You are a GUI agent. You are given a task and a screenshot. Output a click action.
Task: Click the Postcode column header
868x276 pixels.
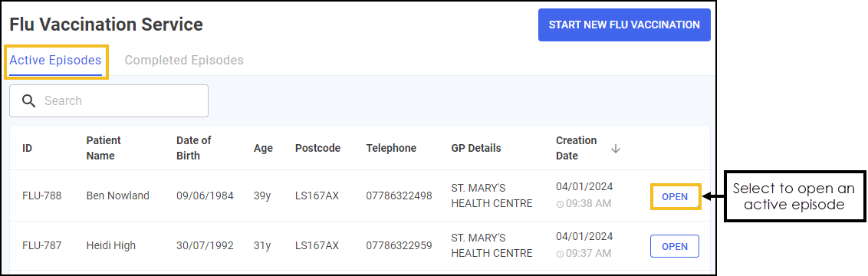pos(317,148)
